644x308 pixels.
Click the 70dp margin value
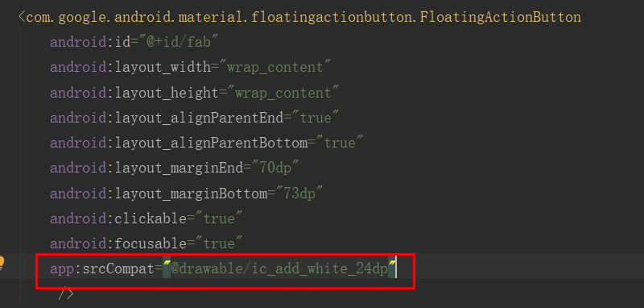pyautogui.click(x=275, y=169)
